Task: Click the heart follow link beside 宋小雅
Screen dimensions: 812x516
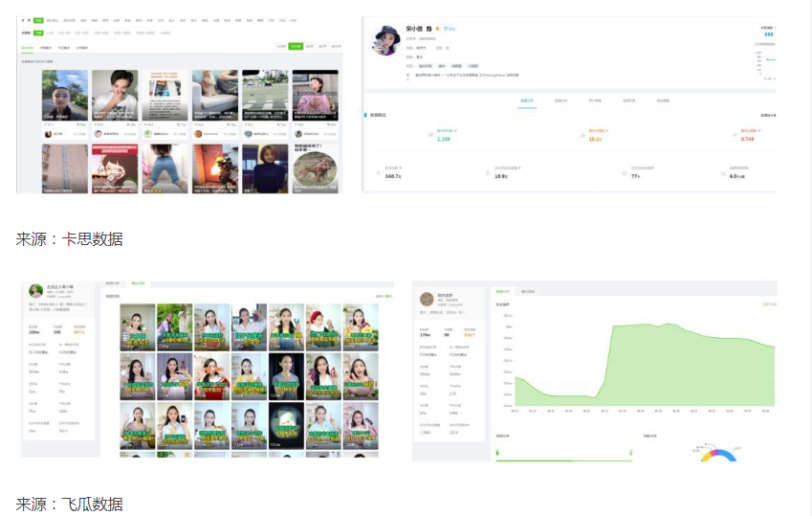Action: click(x=450, y=29)
